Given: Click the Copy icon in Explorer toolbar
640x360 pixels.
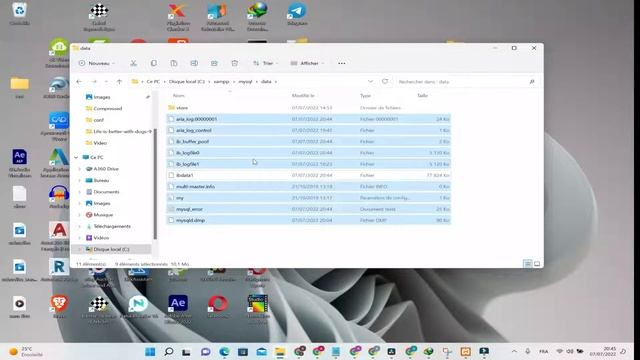Looking at the screenshot, I should click(153, 63).
